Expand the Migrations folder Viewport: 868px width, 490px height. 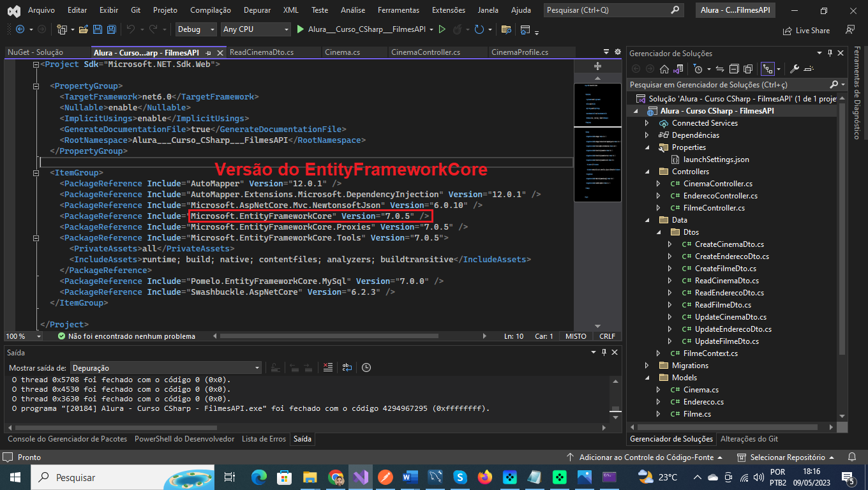[647, 366]
